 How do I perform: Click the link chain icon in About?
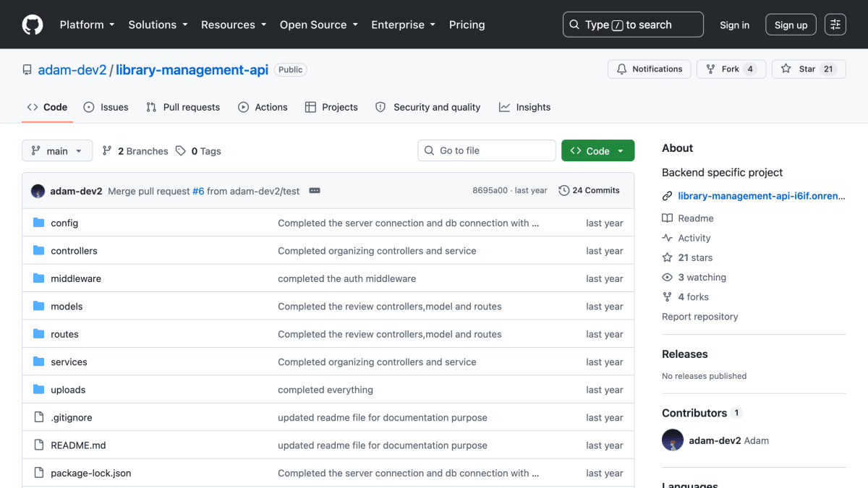[667, 196]
